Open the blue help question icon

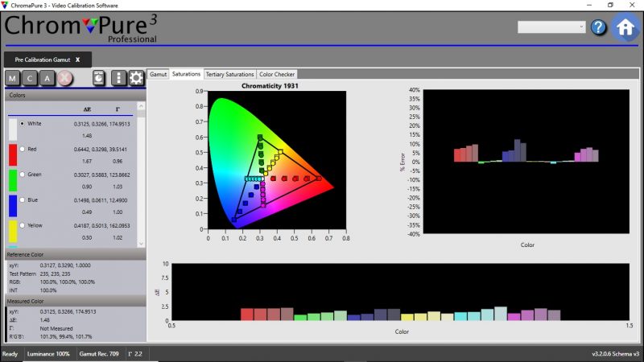598,27
